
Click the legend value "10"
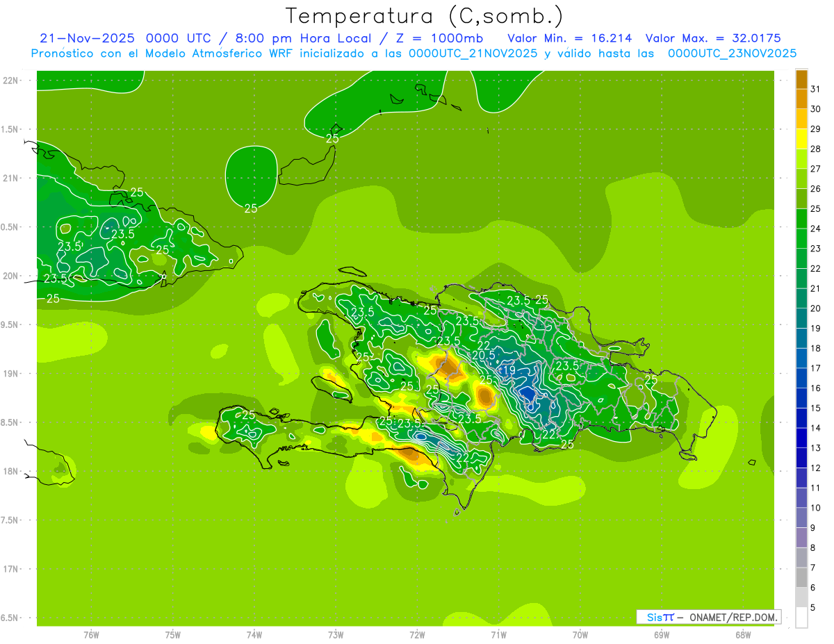815,508
